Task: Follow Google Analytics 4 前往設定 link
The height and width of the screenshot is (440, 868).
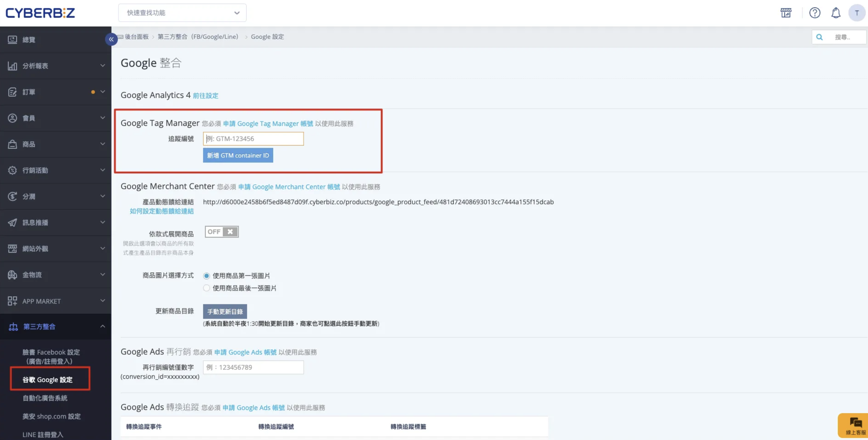Action: (x=206, y=96)
